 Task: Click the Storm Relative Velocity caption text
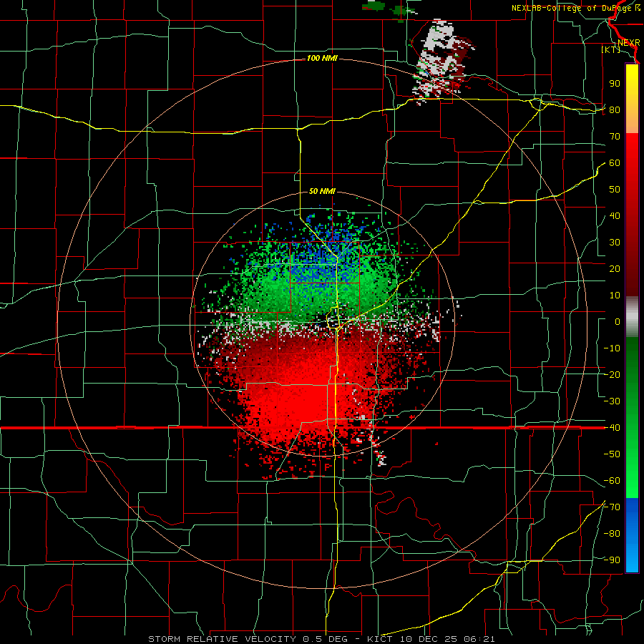321,639
